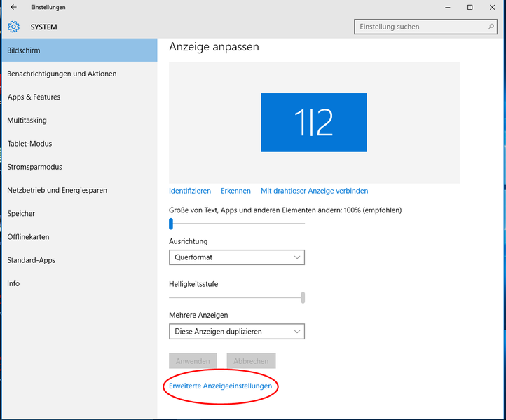This screenshot has width=506, height=420.
Task: Open the Multitasking settings page
Action: [27, 121]
